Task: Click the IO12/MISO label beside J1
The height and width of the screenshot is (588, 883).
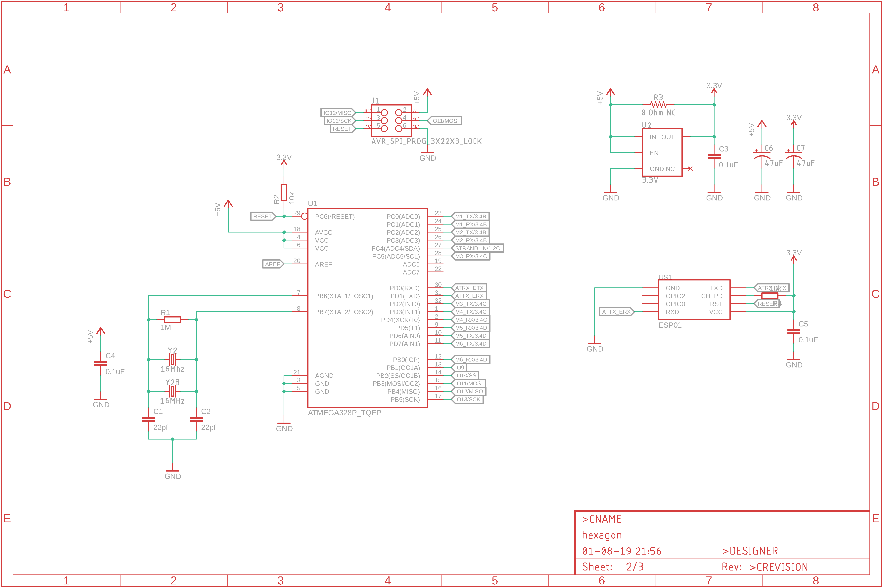Action: tap(338, 112)
